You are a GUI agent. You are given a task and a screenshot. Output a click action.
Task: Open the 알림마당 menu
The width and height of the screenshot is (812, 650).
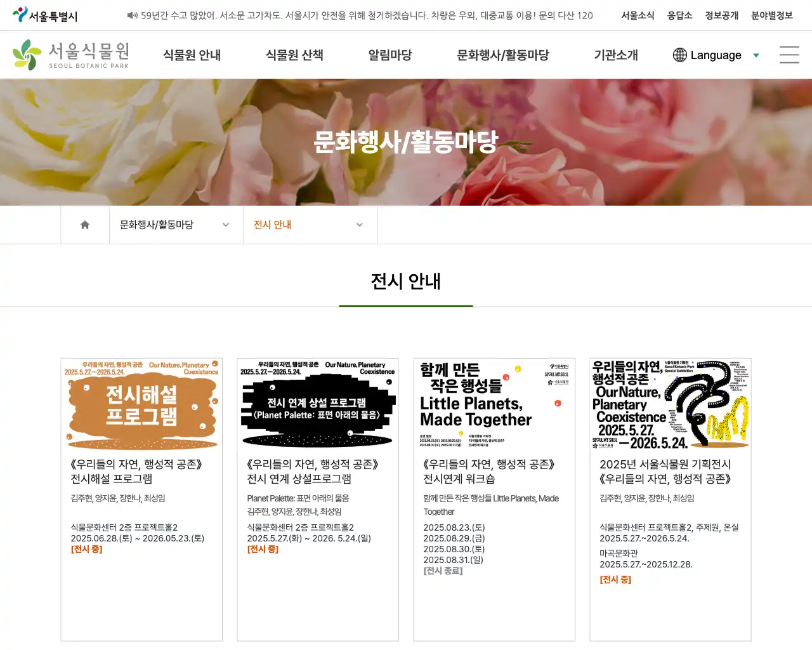point(389,55)
